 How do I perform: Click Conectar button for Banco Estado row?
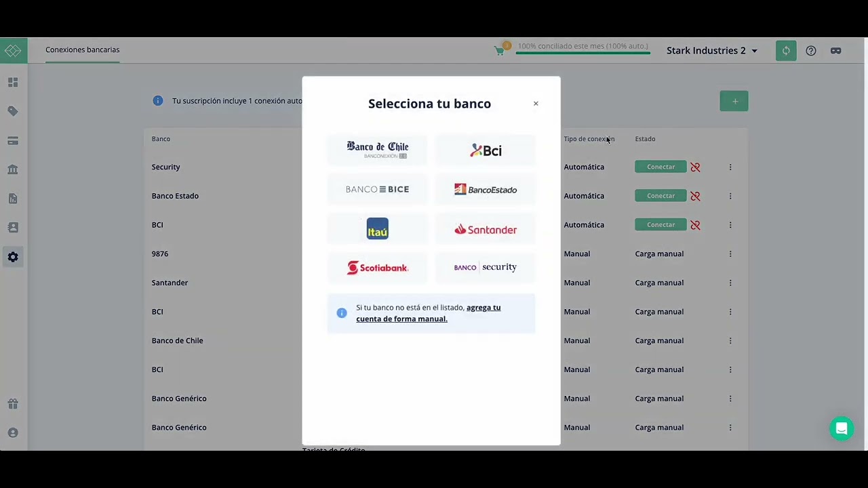(x=660, y=196)
